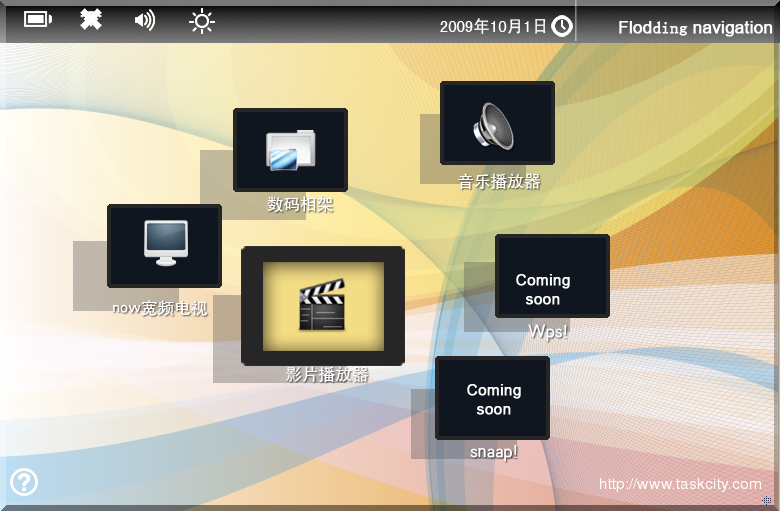The image size is (780, 511).
Task: Click the clock icon beside the date
Action: coord(562,26)
